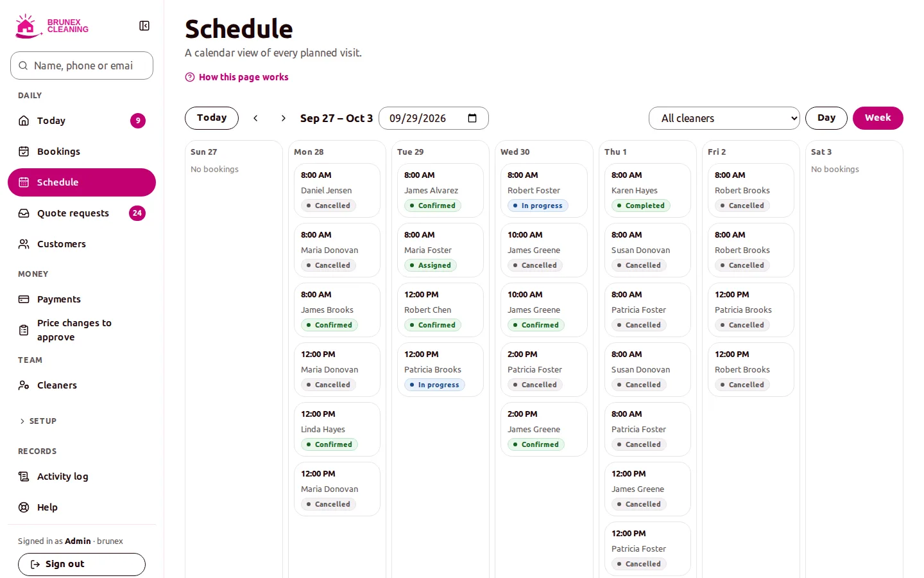This screenshot has height=578, width=924.
Task: Click the Today button above calendar
Action: tap(212, 118)
